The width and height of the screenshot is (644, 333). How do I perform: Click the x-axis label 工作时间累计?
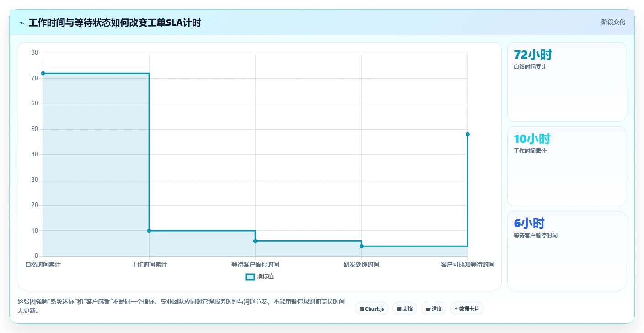click(149, 265)
